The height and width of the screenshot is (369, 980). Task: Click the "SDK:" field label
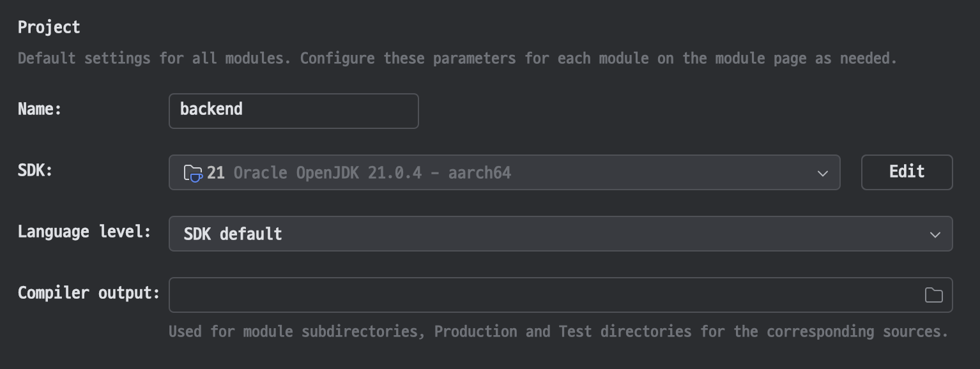tap(35, 170)
